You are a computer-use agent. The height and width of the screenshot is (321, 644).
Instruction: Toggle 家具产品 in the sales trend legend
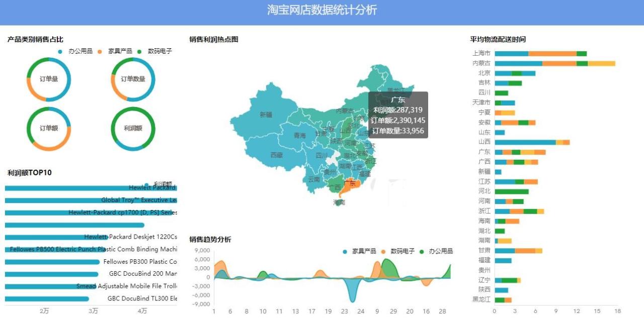click(359, 251)
